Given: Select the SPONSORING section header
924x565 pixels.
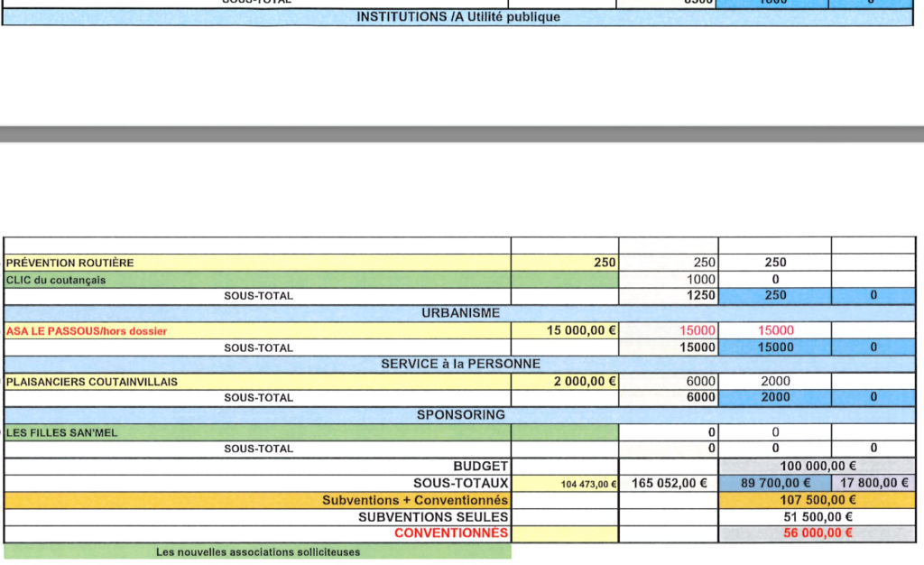Looking at the screenshot, I should coord(460,415).
